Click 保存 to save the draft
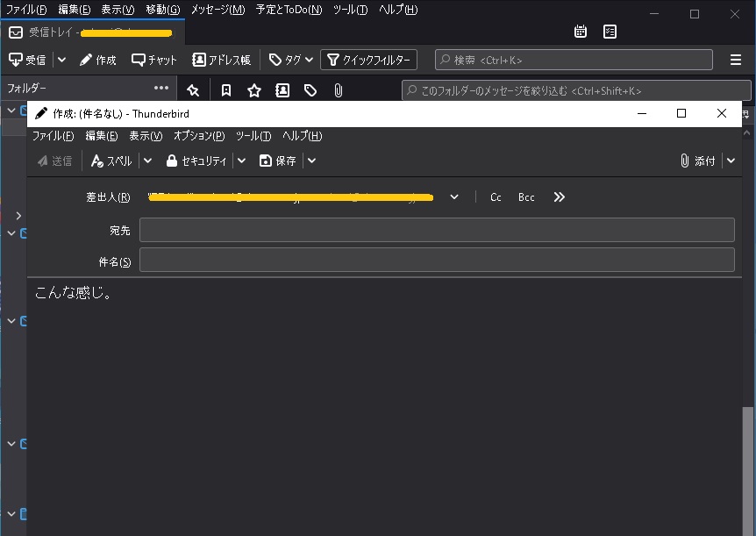756x536 pixels. click(x=278, y=161)
